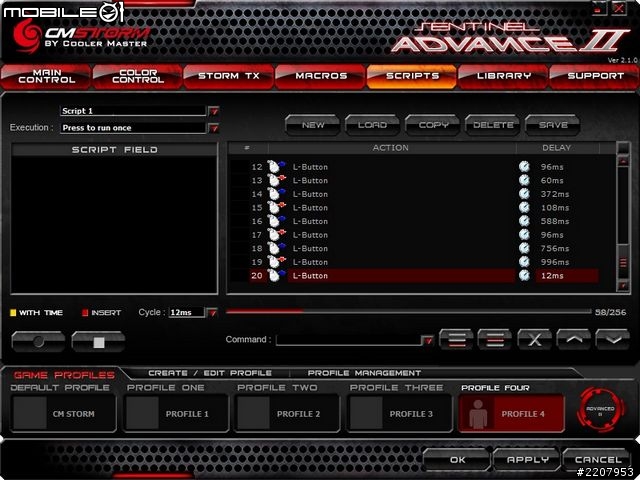Select row 20 mouse icon
This screenshot has width=640, height=480.
point(276,276)
